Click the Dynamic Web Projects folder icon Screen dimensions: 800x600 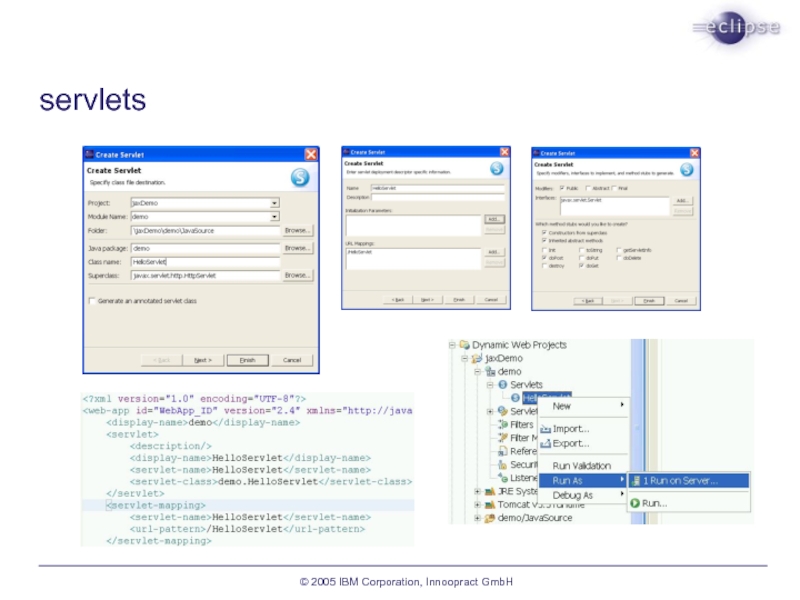[x=464, y=345]
